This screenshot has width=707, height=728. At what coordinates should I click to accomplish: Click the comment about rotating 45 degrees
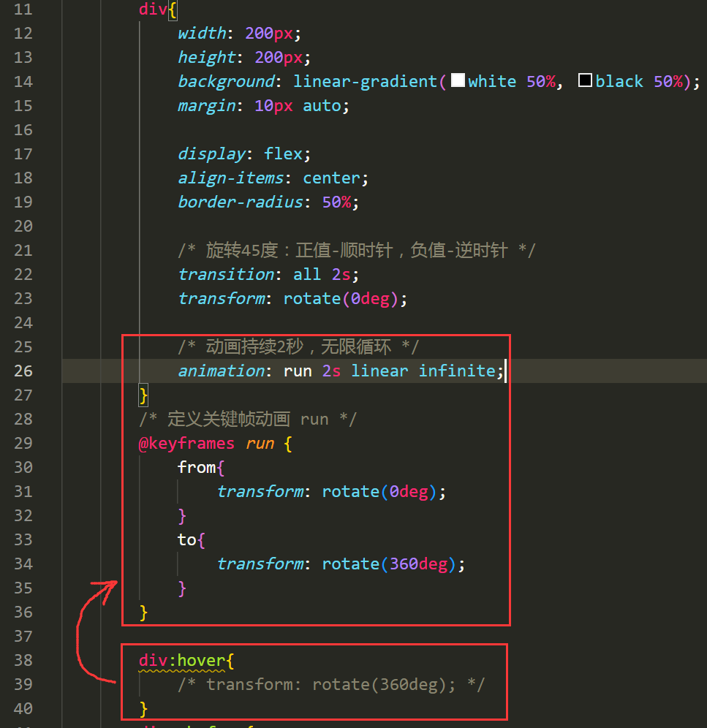pyautogui.click(x=356, y=250)
